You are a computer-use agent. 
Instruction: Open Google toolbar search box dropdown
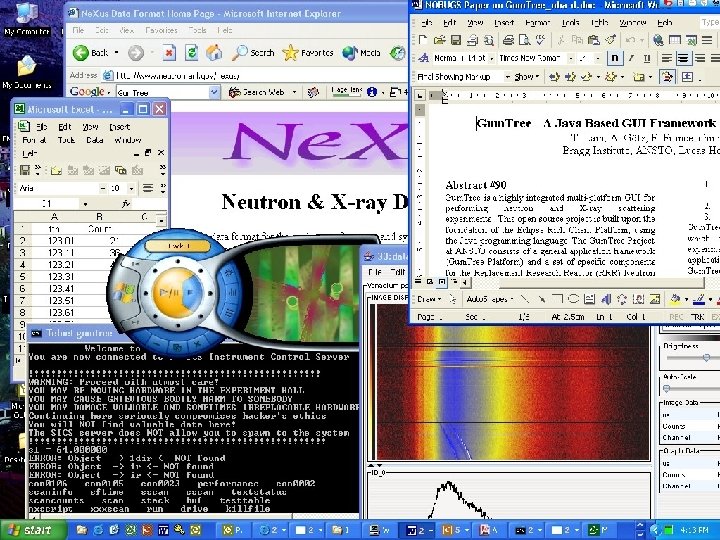click(214, 92)
